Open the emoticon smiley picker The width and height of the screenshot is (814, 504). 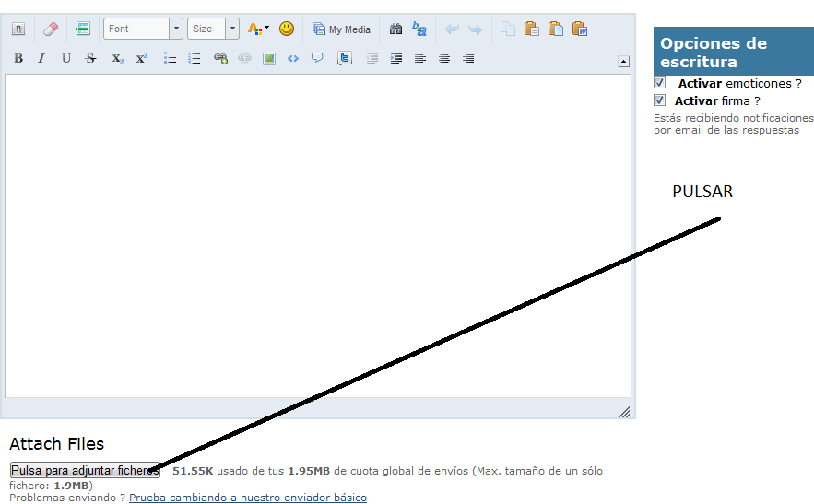(287, 29)
